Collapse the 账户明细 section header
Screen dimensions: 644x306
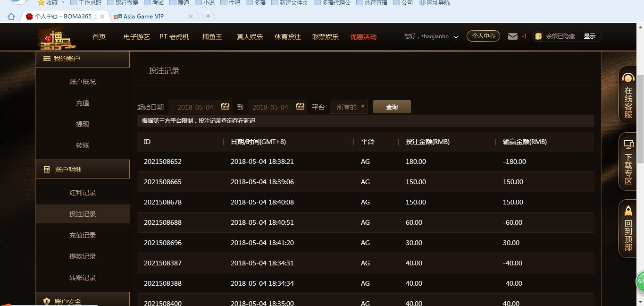83,169
